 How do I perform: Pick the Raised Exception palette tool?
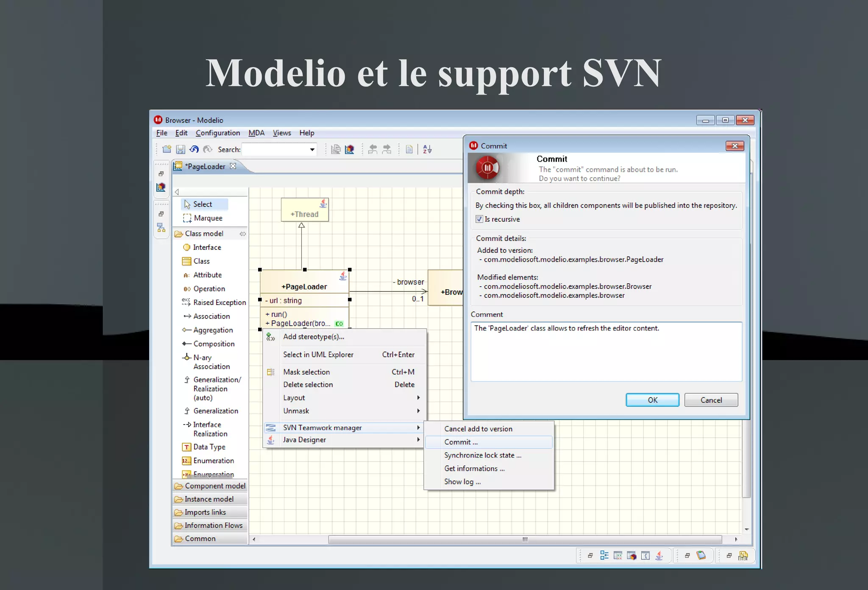(214, 302)
